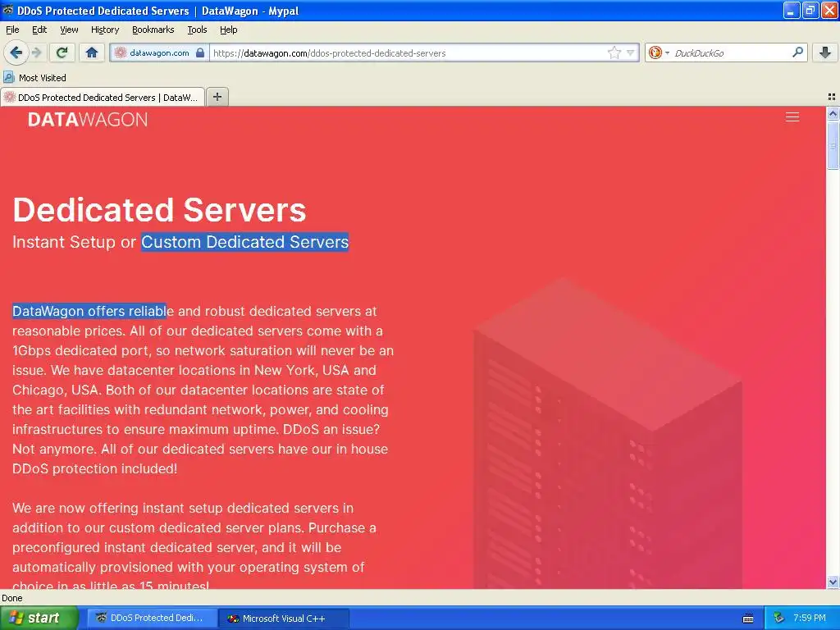Switch to DDoS Protected Dedi... taskbar button
840x630 pixels.
point(151,619)
